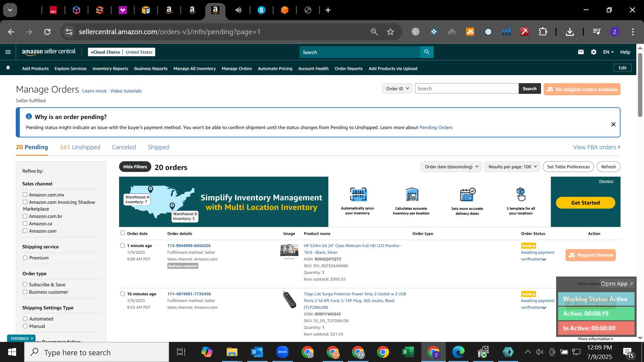This screenshot has height=362, width=644.
Task: Expand status details for HP E24m order
Action: pos(544,259)
